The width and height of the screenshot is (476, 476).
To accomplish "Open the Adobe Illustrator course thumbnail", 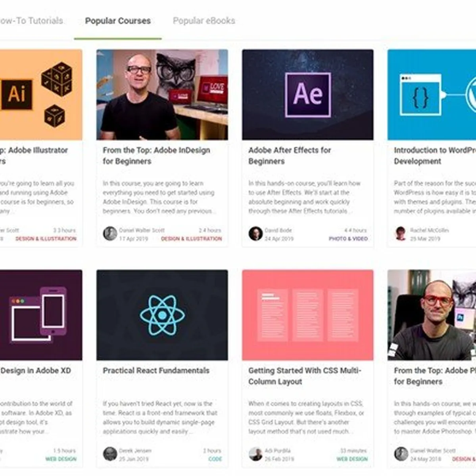I will click(x=41, y=94).
